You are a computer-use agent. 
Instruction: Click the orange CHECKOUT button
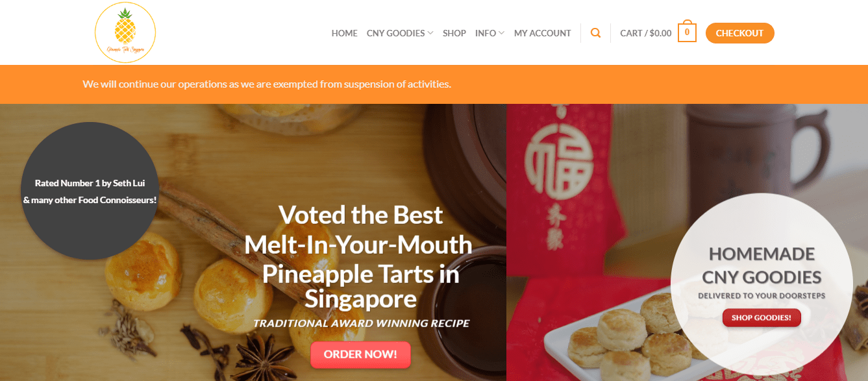(740, 33)
